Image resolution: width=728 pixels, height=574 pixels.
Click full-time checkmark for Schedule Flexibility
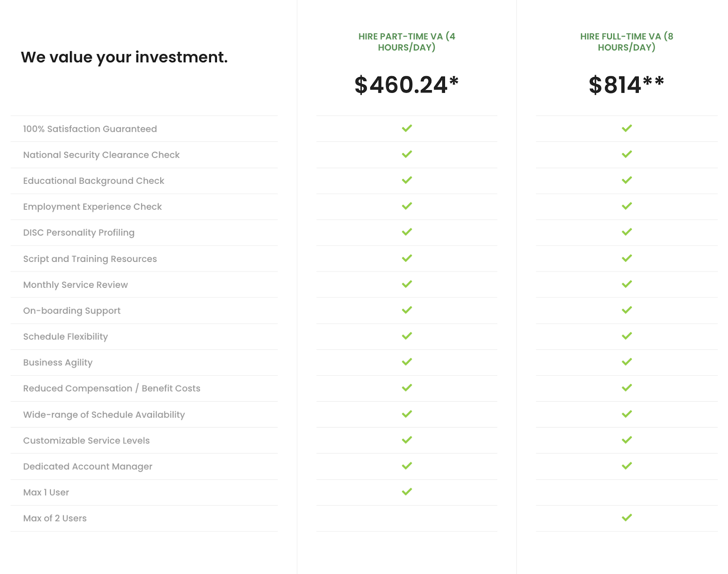click(x=627, y=336)
